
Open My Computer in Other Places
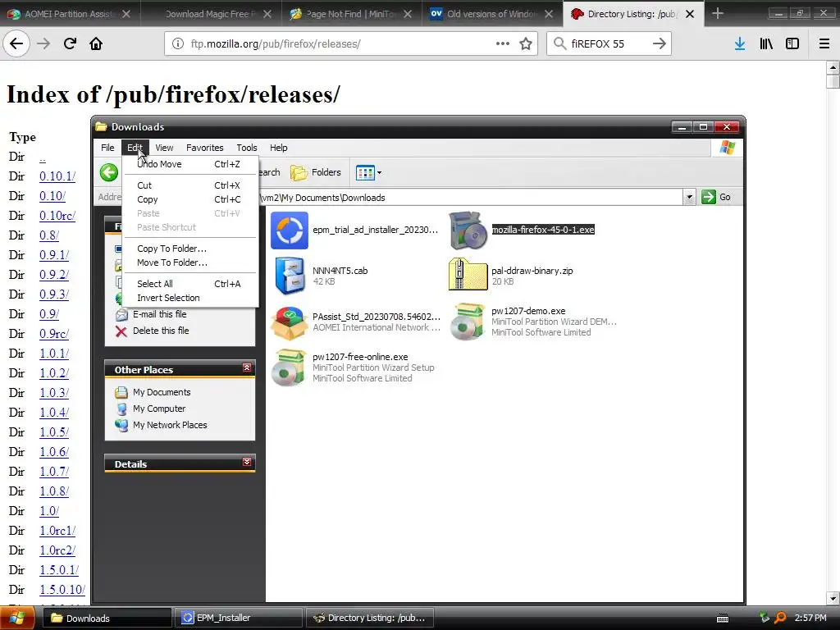[x=159, y=409]
